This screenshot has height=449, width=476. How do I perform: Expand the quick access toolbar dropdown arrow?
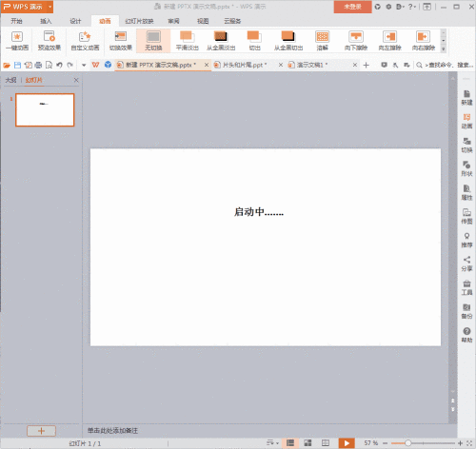point(84,65)
